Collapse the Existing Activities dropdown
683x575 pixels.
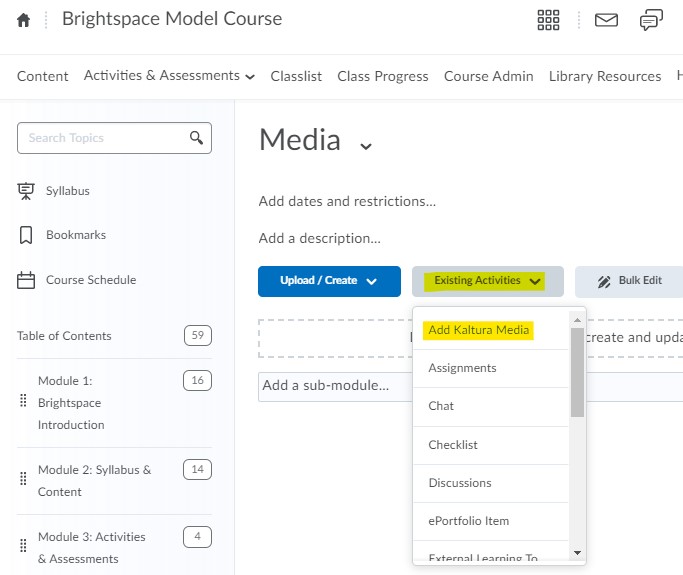[x=487, y=281]
